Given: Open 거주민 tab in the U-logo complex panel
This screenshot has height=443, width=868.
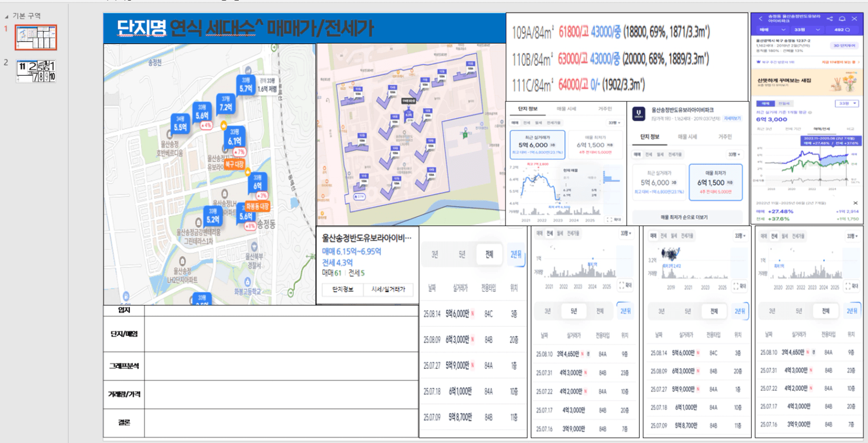Looking at the screenshot, I should (725, 137).
